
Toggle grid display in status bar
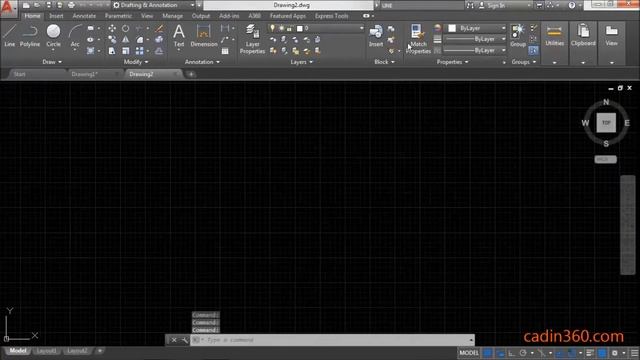488,353
